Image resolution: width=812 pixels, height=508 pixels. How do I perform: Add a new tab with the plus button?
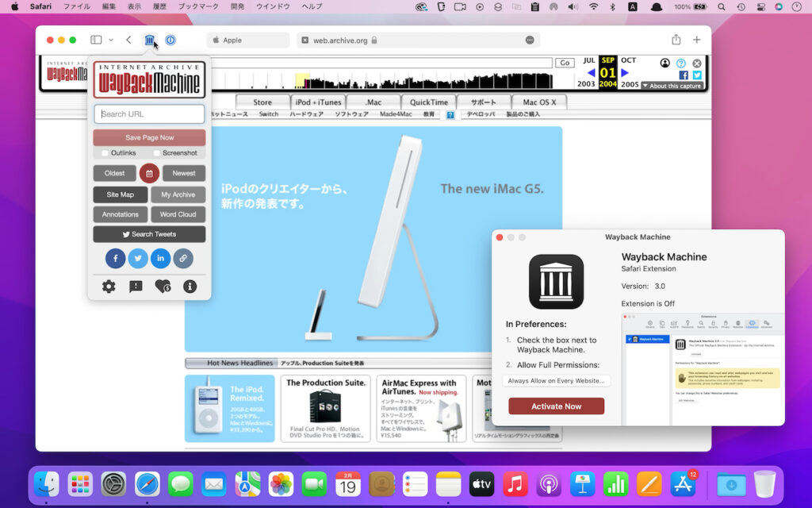click(696, 40)
